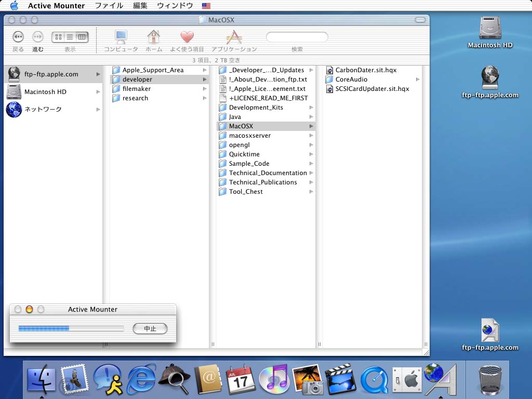Image resolution: width=532 pixels, height=399 pixels.
Task: Select the Technical_Documentation folder
Action: point(266,172)
